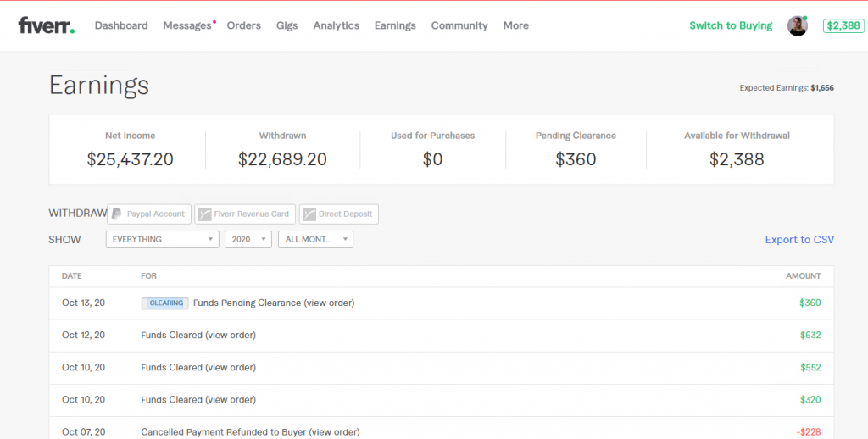
Task: Open view order for Cancelled Payment Refunded
Action: click(x=334, y=432)
